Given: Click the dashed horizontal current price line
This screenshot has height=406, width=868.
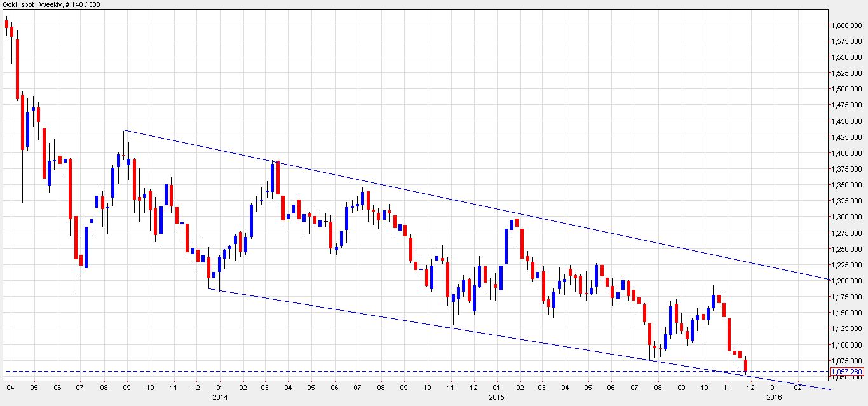Looking at the screenshot, I should [x=381, y=371].
